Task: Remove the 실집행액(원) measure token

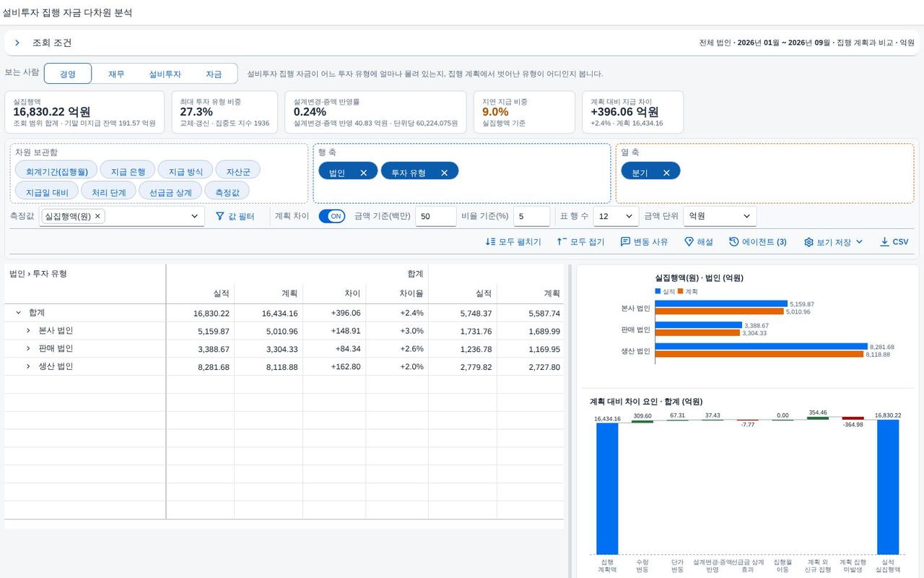Action: point(97,216)
